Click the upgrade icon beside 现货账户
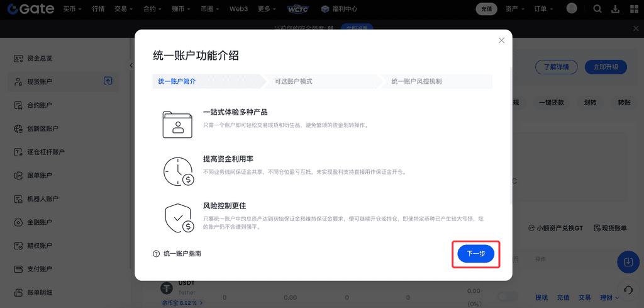The height and width of the screenshot is (308, 644). [x=108, y=81]
